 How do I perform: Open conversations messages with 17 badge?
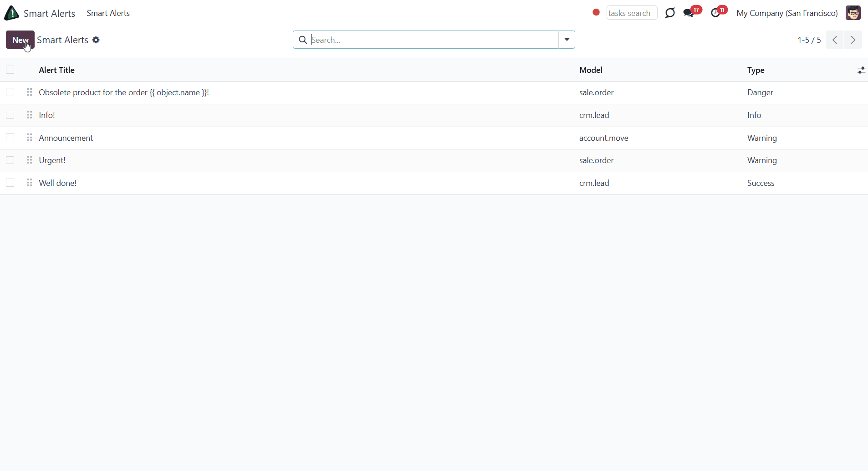click(689, 13)
